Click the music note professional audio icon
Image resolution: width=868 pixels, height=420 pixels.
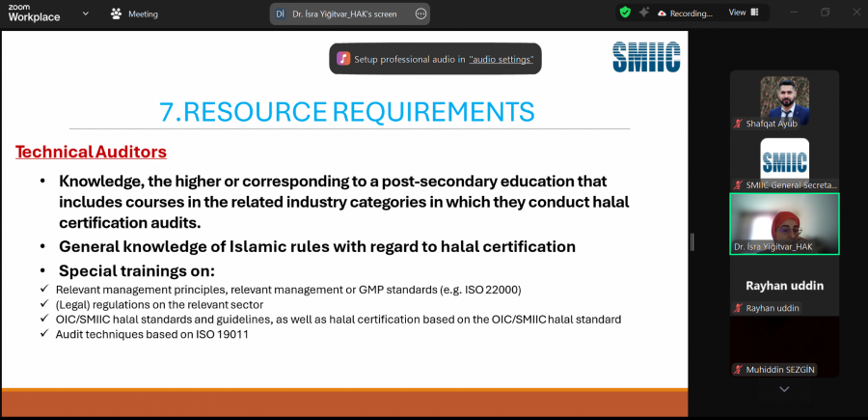tap(343, 59)
